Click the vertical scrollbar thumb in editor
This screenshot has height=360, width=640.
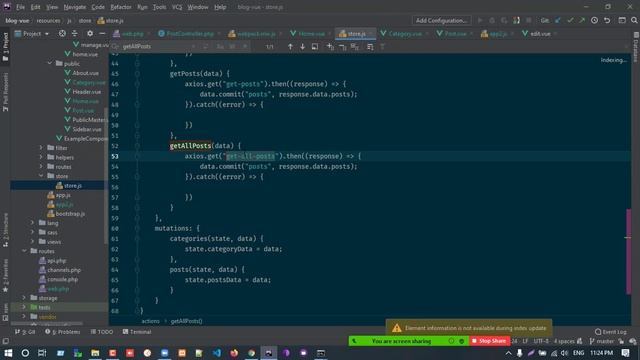click(x=629, y=251)
